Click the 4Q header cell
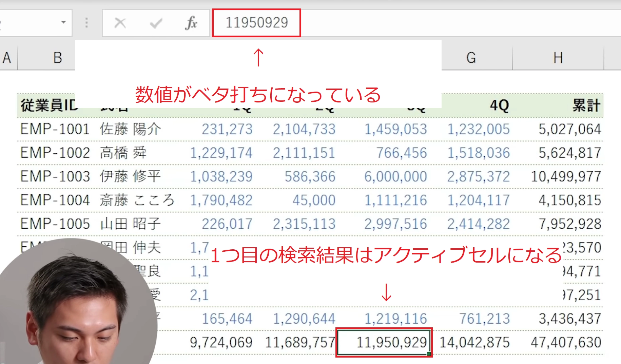The height and width of the screenshot is (364, 621). point(499,106)
